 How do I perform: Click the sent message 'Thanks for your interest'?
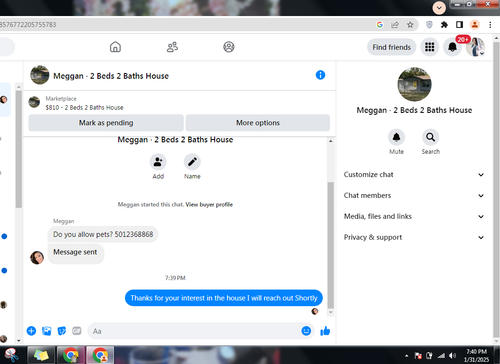224,298
